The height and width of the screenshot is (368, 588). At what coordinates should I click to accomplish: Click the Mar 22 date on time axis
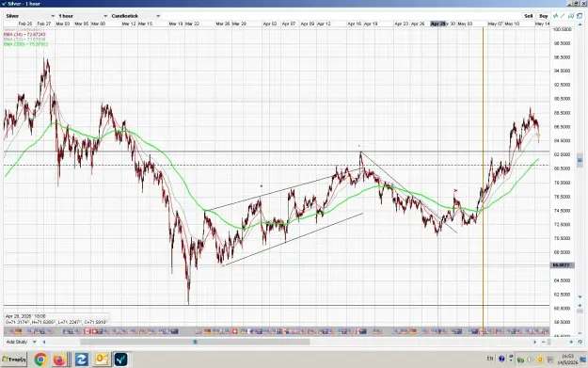pyautogui.click(x=192, y=24)
